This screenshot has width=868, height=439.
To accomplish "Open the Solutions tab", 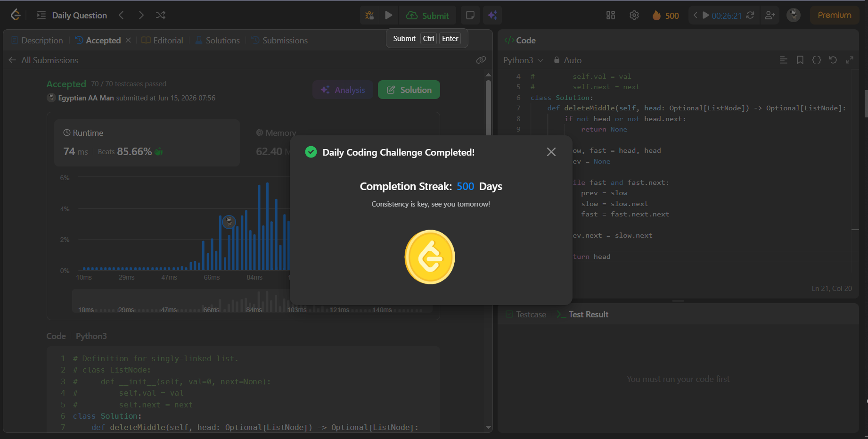I will point(217,41).
